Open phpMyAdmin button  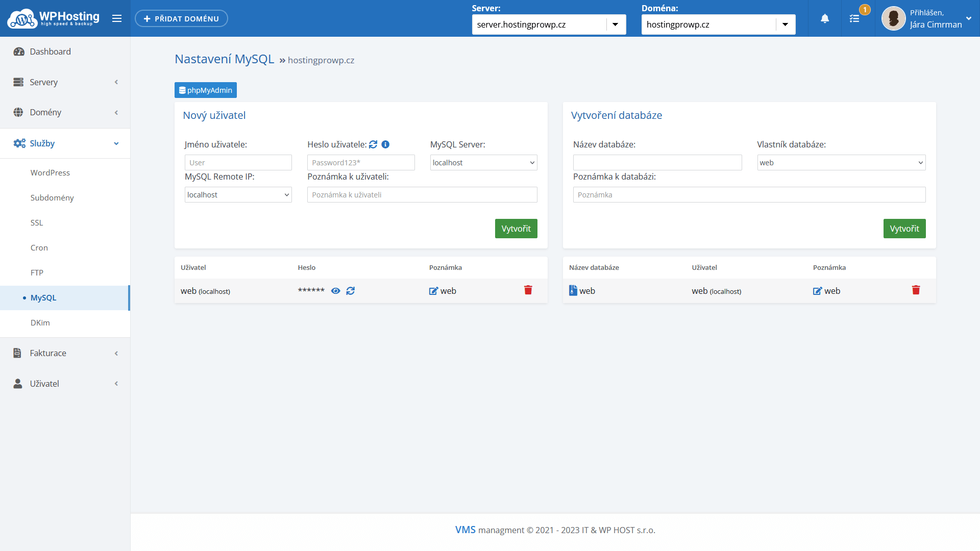205,90
